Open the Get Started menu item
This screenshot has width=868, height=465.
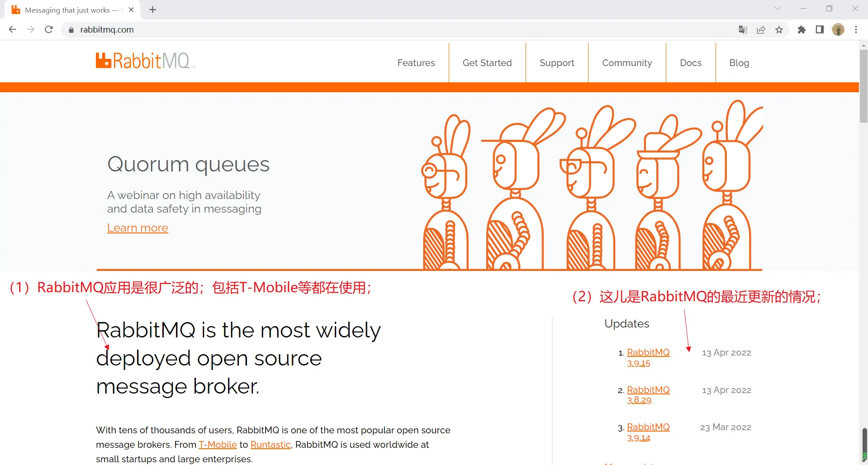(487, 63)
